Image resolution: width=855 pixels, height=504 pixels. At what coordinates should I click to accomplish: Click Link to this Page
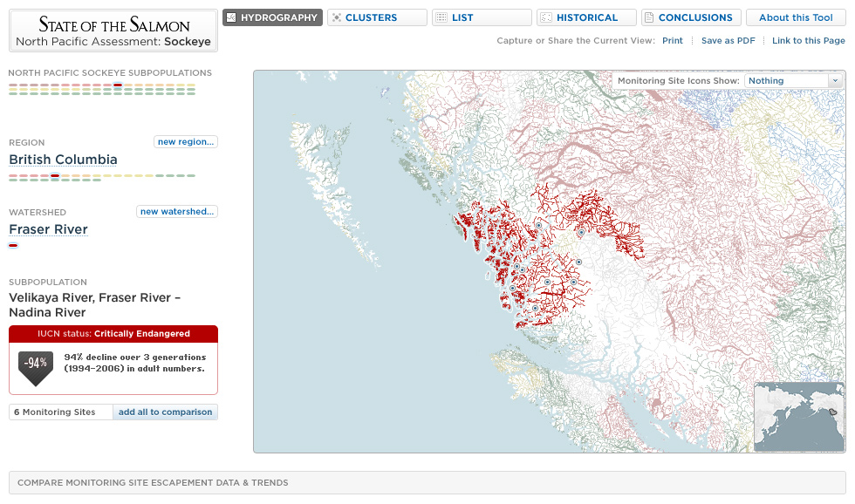tap(808, 40)
